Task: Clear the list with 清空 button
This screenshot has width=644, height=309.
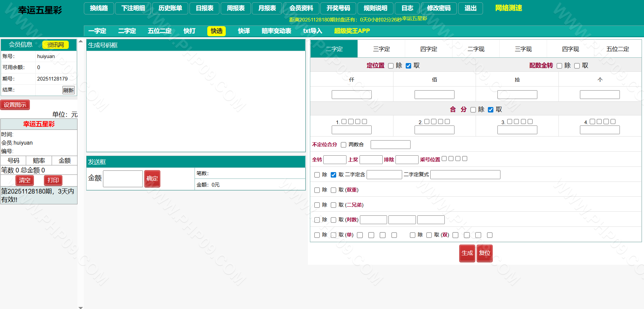Action: [24, 181]
